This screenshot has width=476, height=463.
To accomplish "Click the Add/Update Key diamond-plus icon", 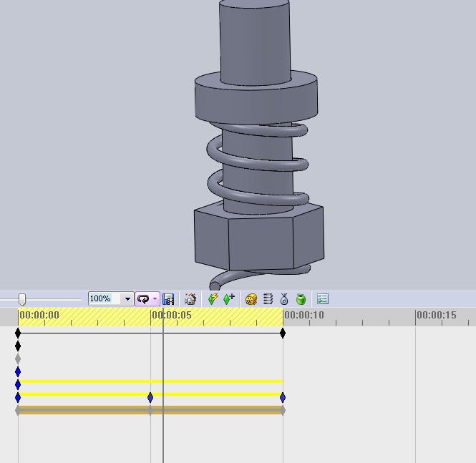I will (x=229, y=299).
